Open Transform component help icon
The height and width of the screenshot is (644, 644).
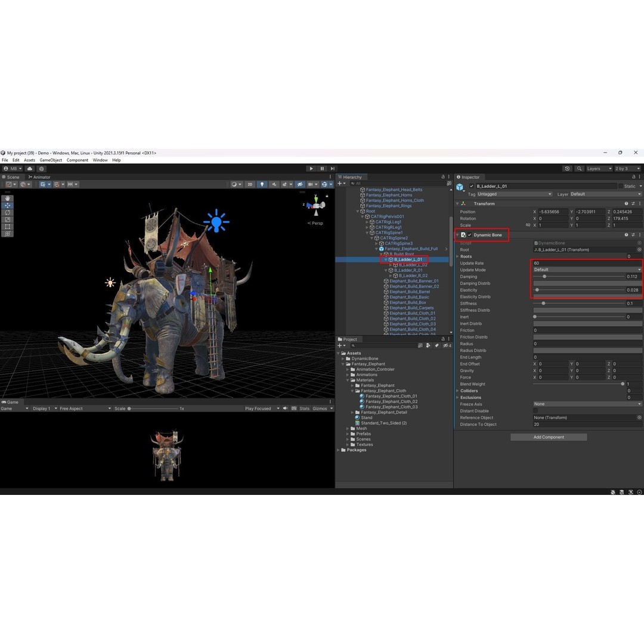(626, 203)
